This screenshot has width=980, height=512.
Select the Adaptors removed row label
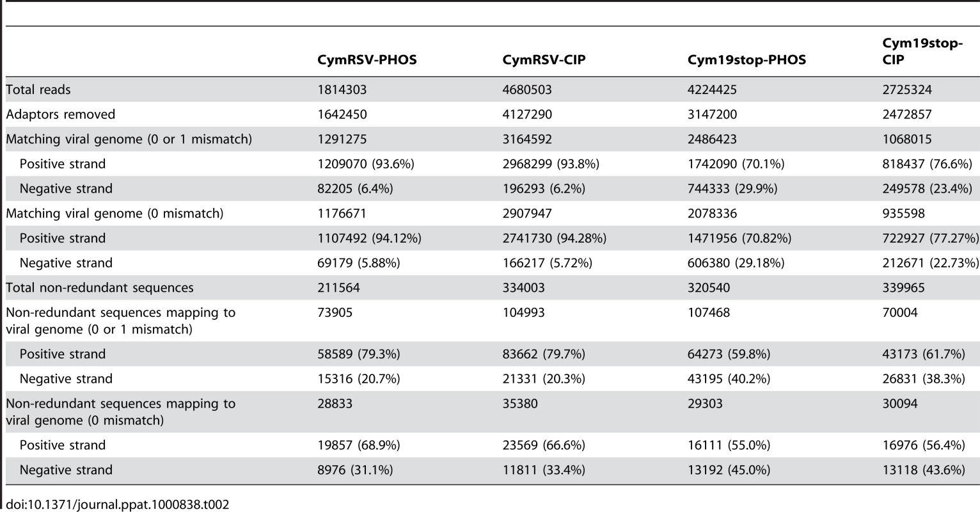(61, 115)
